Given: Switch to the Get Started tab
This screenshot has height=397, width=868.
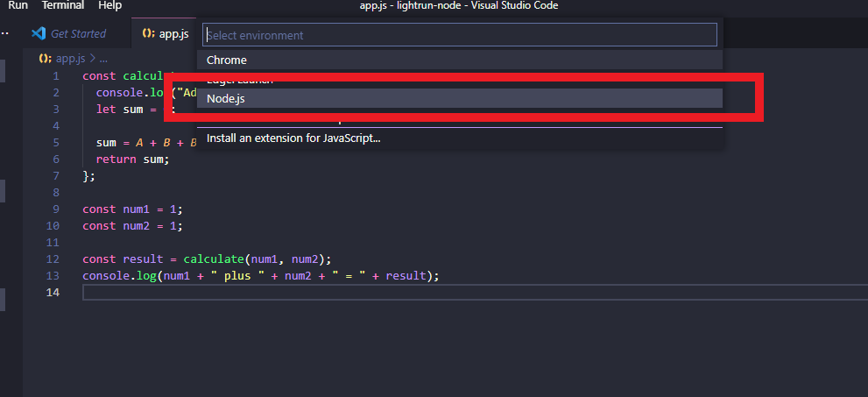Looking at the screenshot, I should (x=78, y=33).
